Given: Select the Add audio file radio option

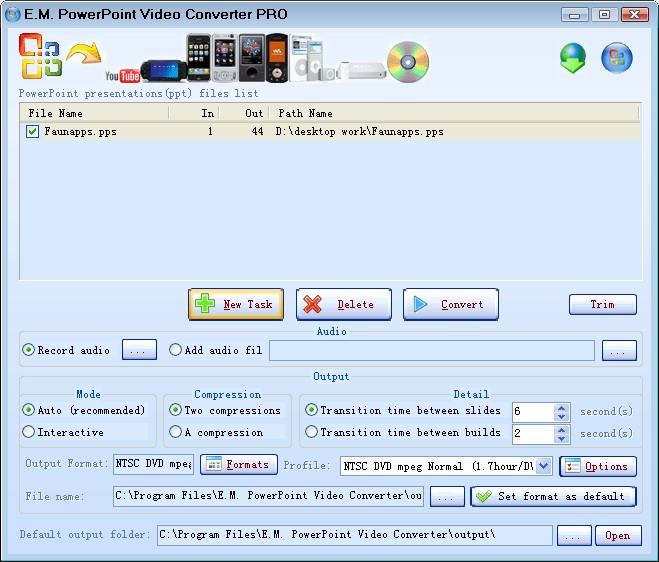Looking at the screenshot, I should [x=176, y=351].
